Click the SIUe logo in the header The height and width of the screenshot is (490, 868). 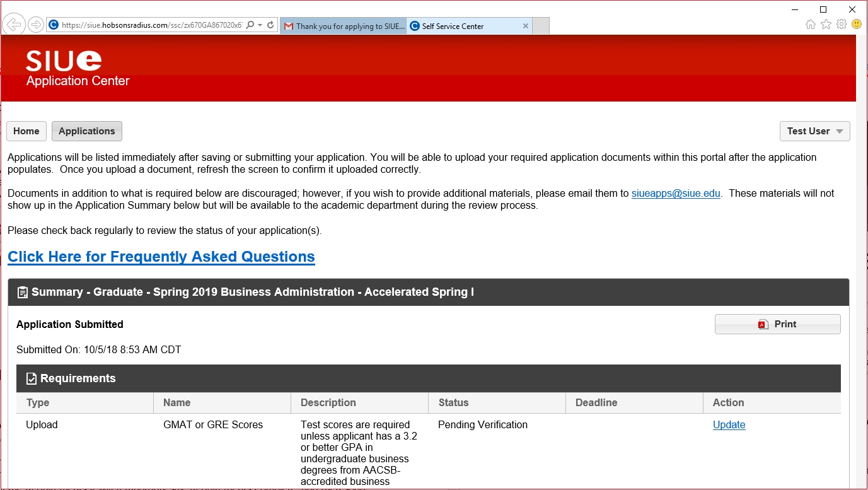64,61
